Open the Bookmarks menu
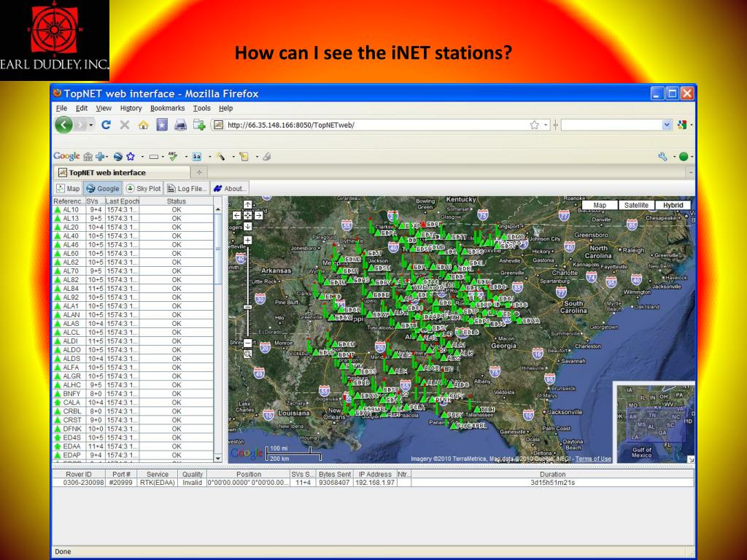The height and width of the screenshot is (560, 747). [x=167, y=108]
